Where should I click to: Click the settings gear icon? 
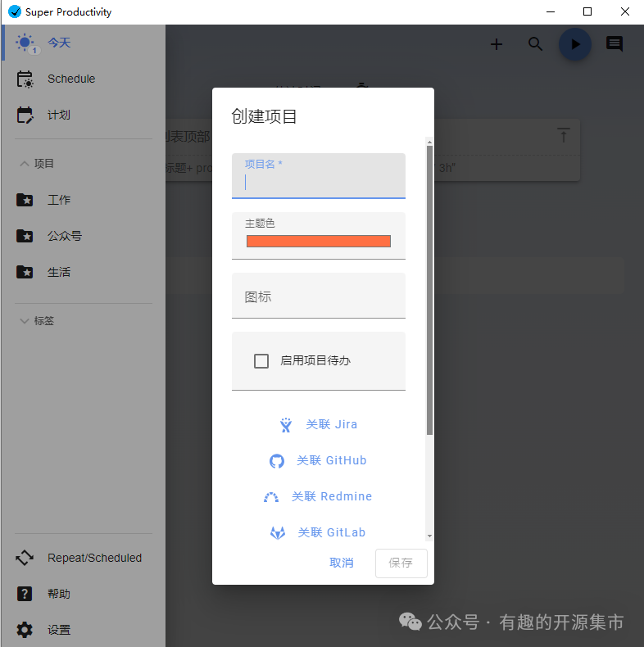25,630
